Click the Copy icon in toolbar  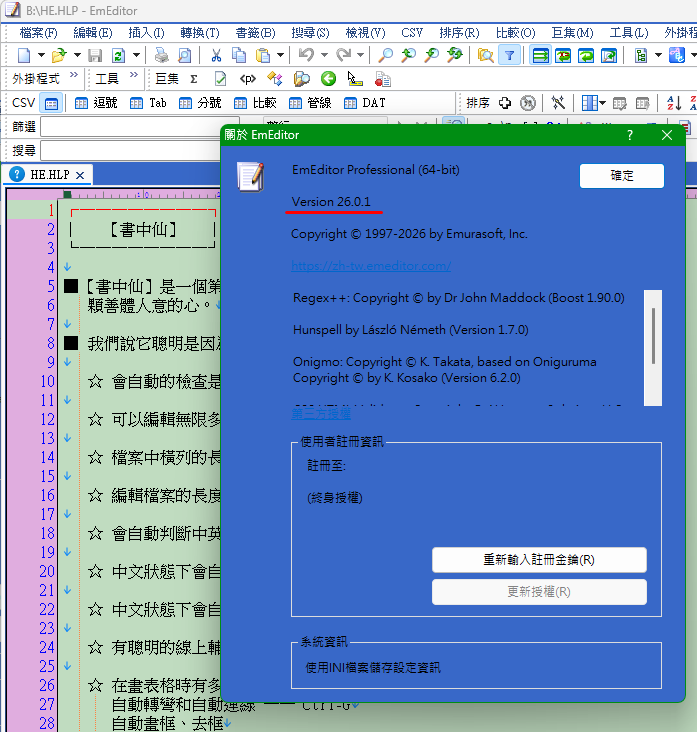pyautogui.click(x=239, y=56)
